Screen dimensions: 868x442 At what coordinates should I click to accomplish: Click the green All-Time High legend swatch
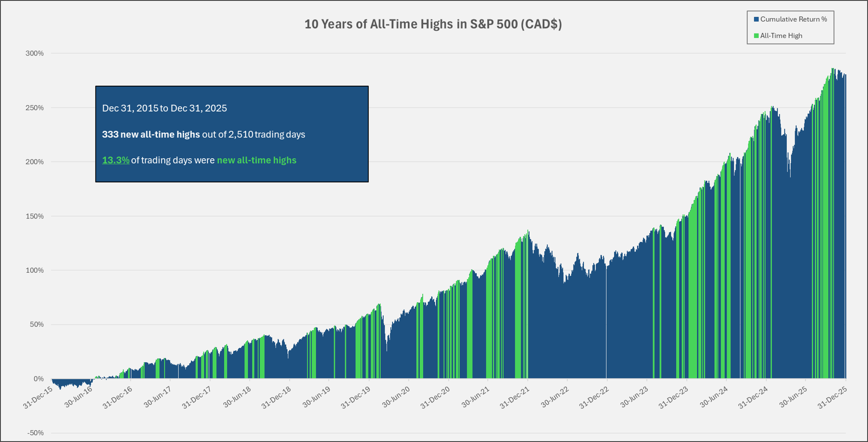point(756,36)
